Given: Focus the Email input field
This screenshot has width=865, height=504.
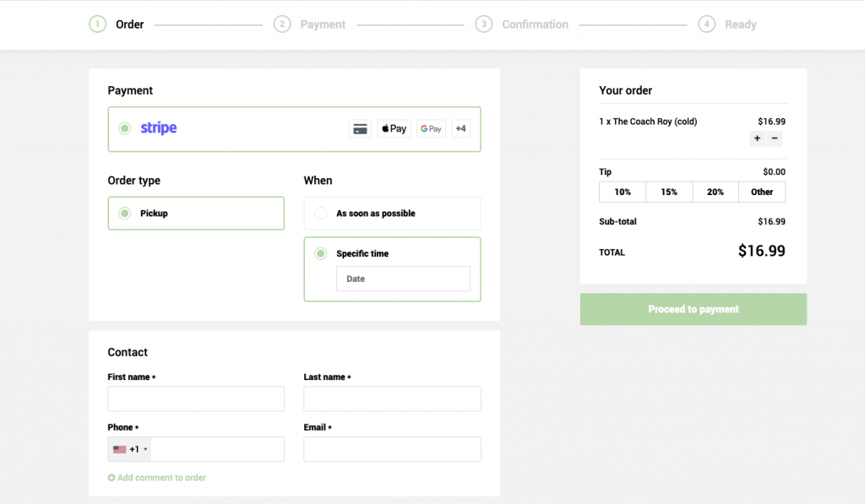Looking at the screenshot, I should point(392,449).
